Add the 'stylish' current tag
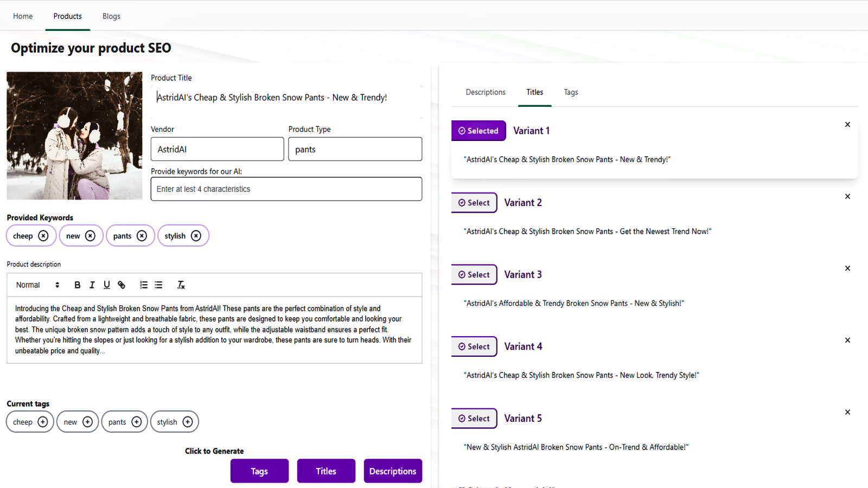This screenshot has width=868, height=488. (x=188, y=422)
